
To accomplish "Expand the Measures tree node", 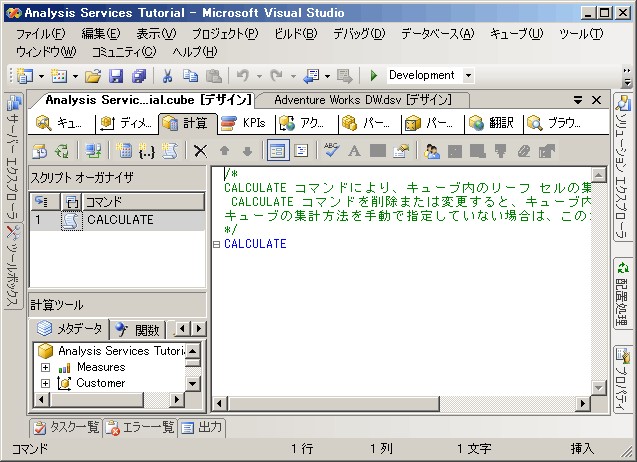I will tap(46, 368).
